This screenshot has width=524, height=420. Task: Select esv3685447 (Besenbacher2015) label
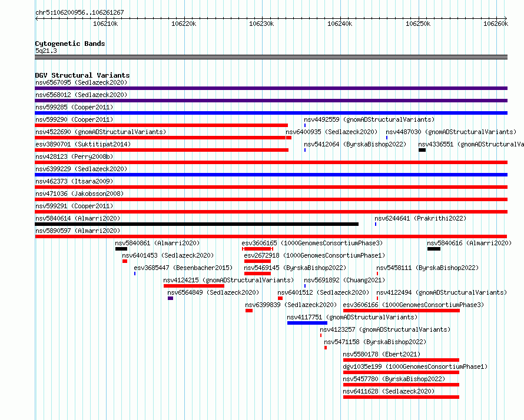(x=183, y=268)
